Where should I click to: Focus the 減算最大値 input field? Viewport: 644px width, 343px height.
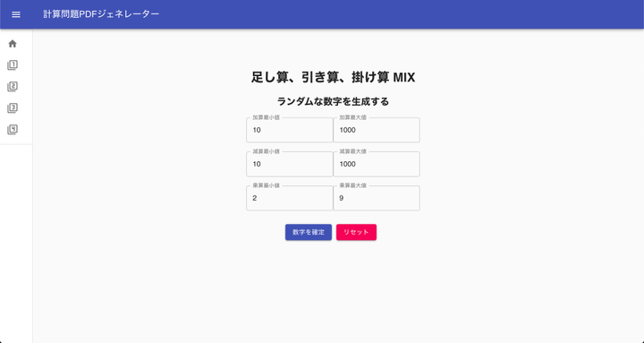click(x=377, y=164)
